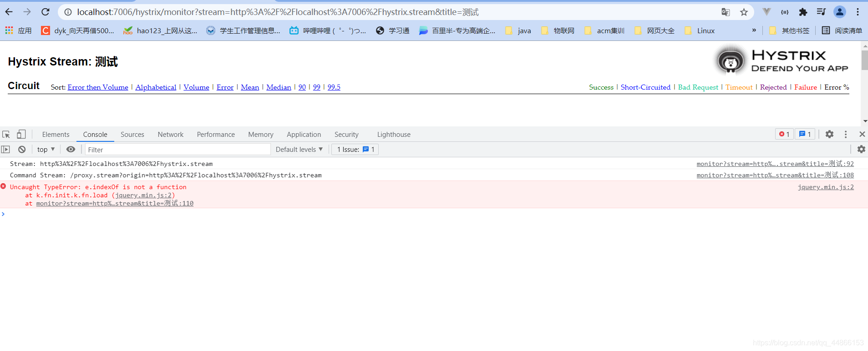The height and width of the screenshot is (351, 868).
Task: Show more bookmarks with the chevron
Action: pyautogui.click(x=754, y=30)
